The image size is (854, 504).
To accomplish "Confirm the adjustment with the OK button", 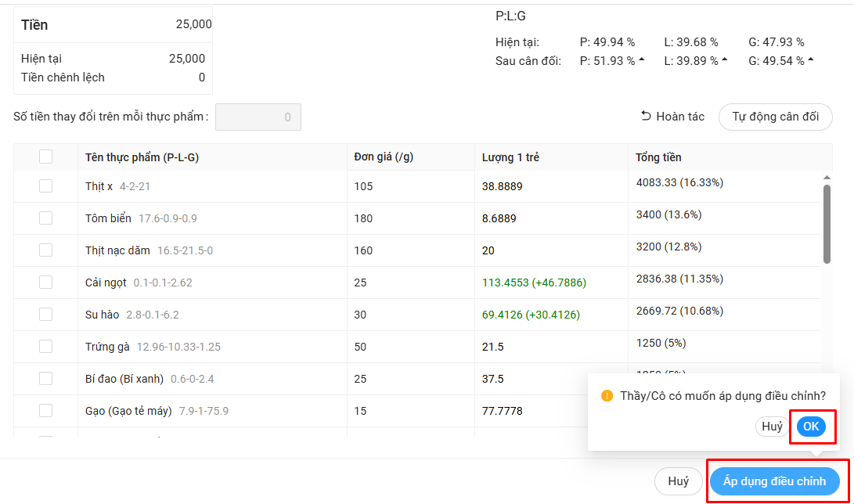I will tap(811, 427).
